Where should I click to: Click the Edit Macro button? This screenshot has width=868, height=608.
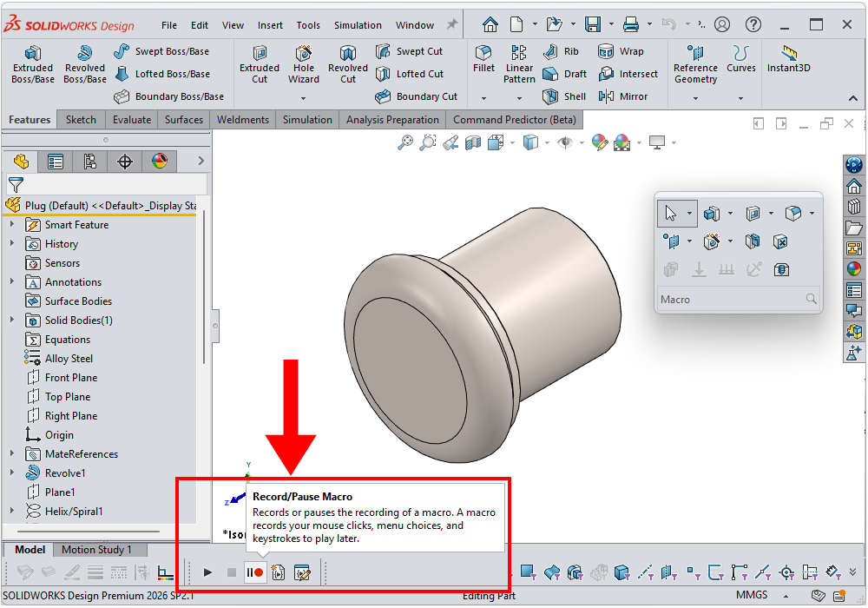tap(302, 572)
